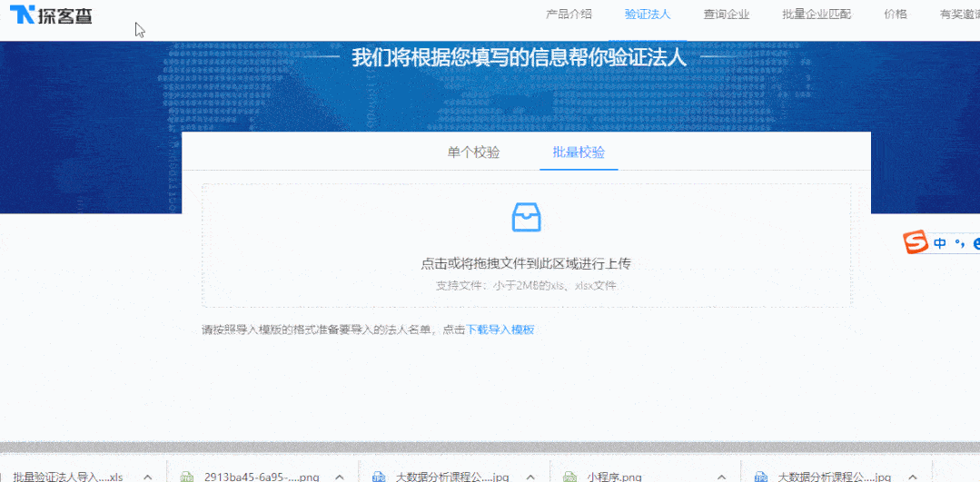Click the Sogou input method S icon
This screenshot has height=482, width=980.
[x=916, y=242]
